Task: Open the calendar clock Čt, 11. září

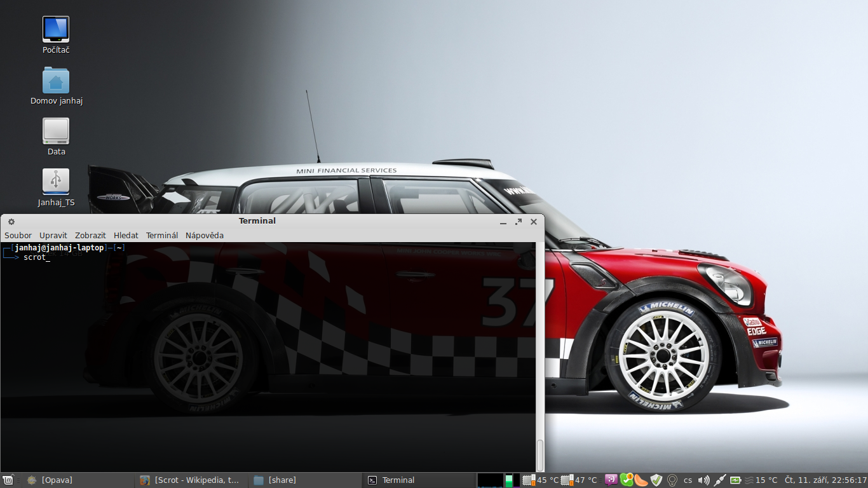Action: [825, 480]
